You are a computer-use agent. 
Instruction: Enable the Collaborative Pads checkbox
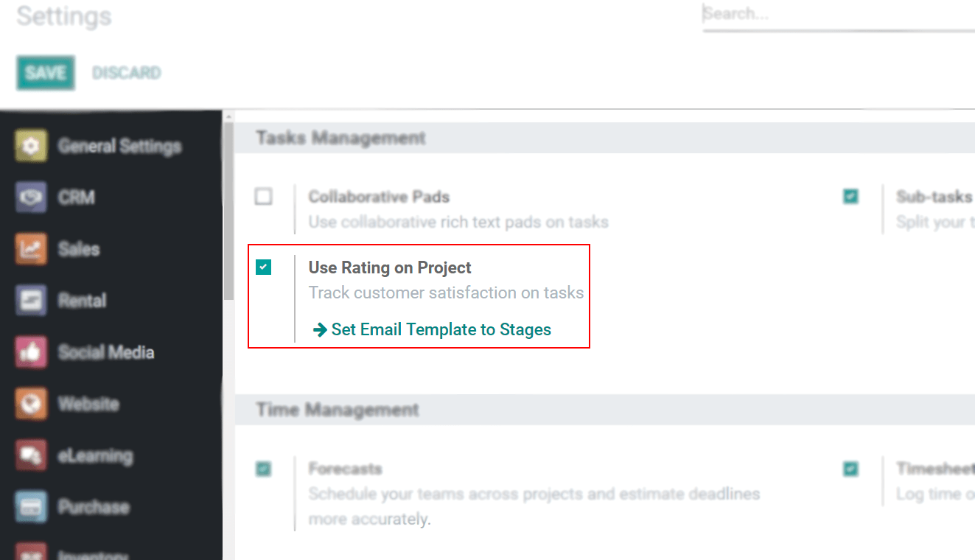point(263,197)
